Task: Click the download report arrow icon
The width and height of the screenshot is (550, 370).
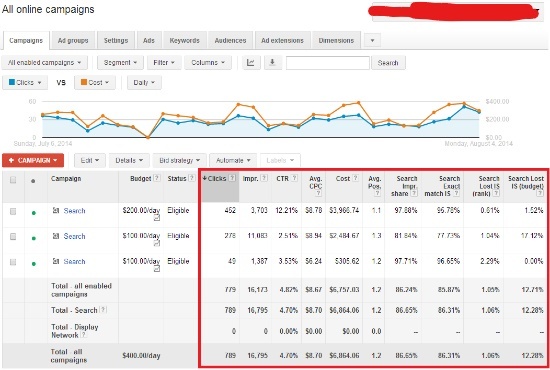Action: click(x=272, y=62)
